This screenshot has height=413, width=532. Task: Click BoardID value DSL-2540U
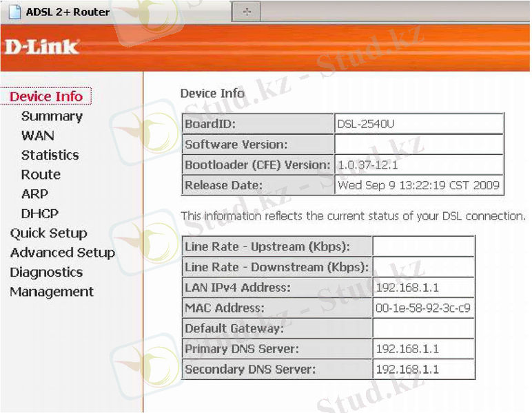tap(366, 125)
